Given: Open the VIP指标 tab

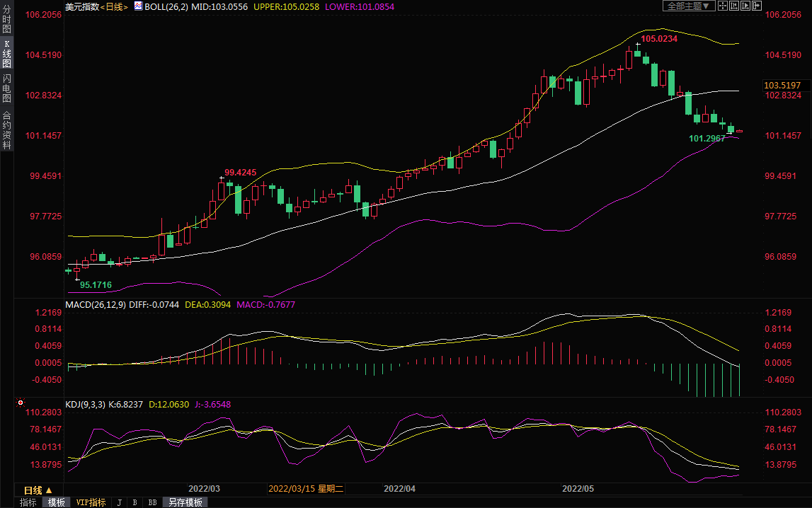Looking at the screenshot, I should click(x=91, y=502).
